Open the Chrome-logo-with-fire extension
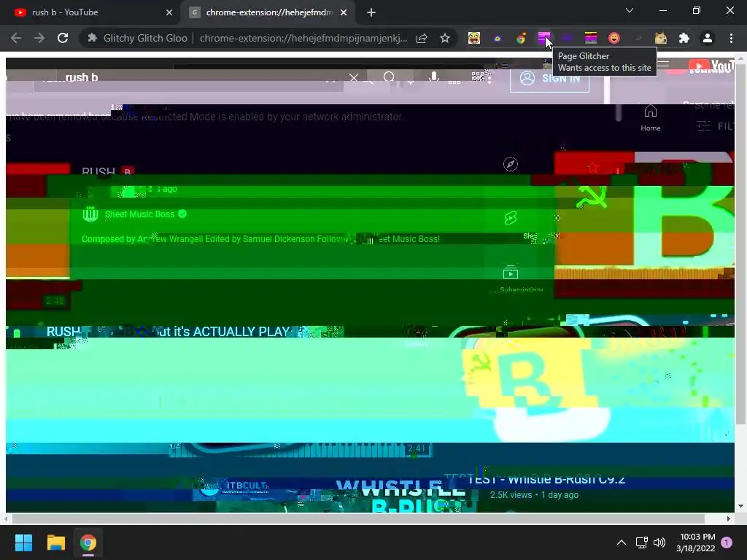Image resolution: width=747 pixels, height=560 pixels. coord(521,38)
